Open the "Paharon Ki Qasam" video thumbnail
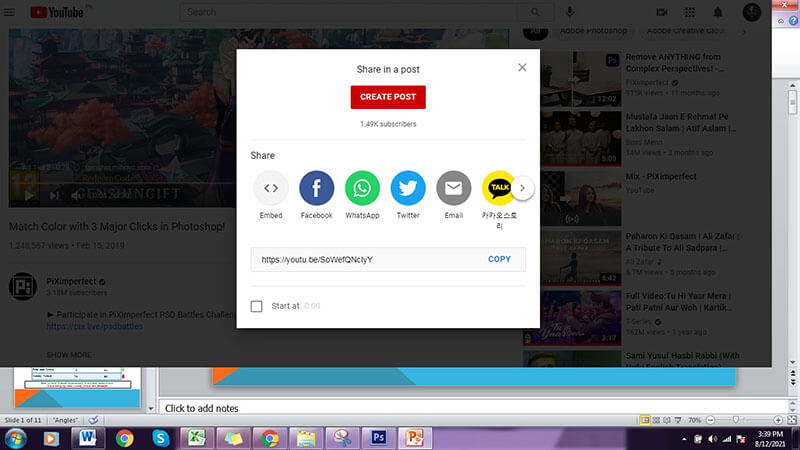The image size is (800, 450). 572,258
